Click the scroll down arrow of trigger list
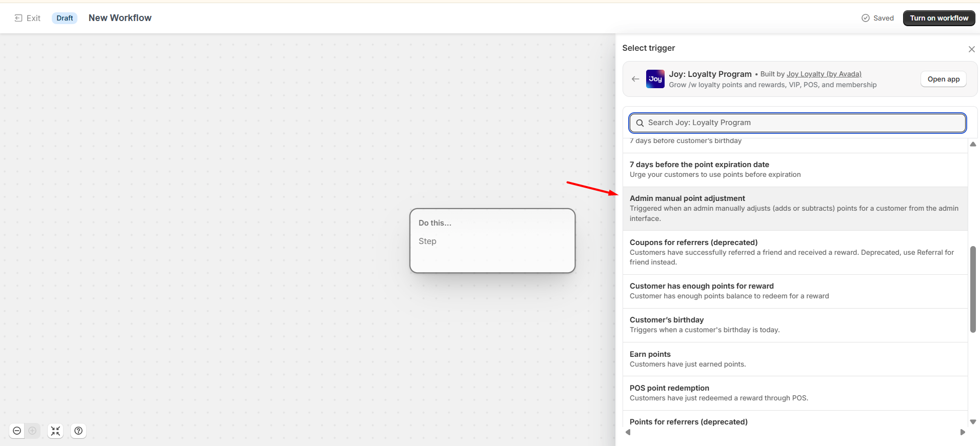 [x=973, y=422]
